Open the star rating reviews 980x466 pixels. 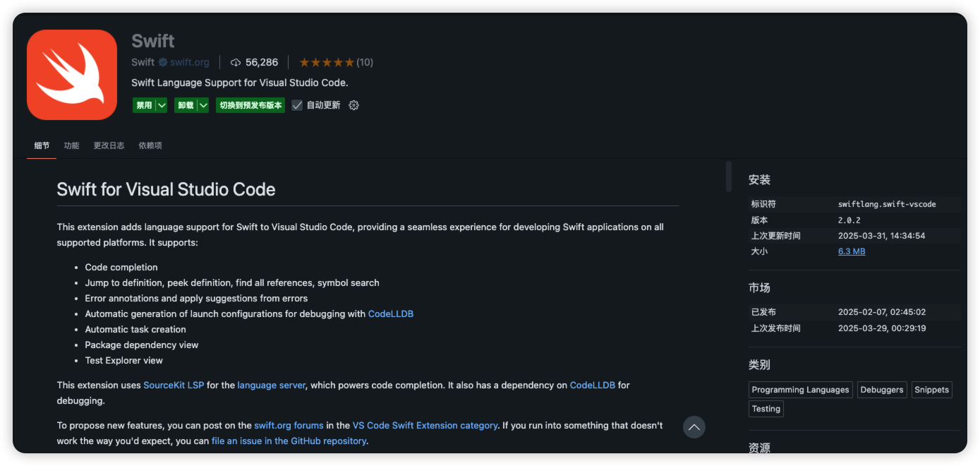point(336,62)
